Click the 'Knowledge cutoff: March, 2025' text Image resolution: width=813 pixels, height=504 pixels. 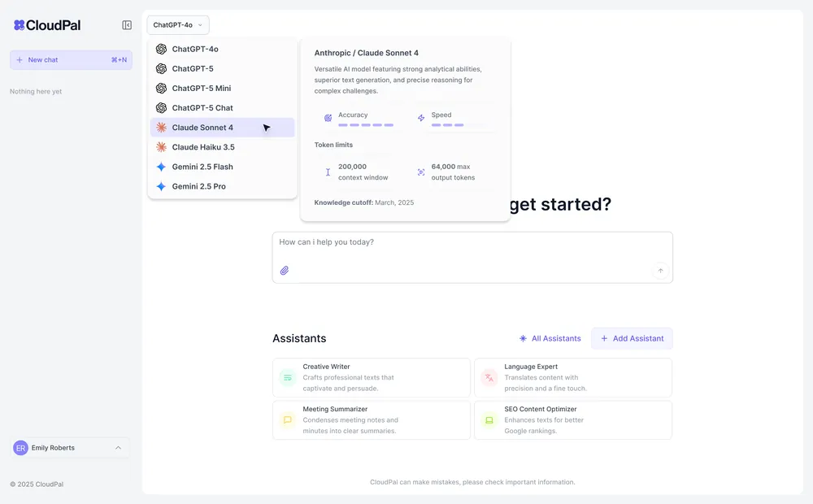pyautogui.click(x=364, y=202)
